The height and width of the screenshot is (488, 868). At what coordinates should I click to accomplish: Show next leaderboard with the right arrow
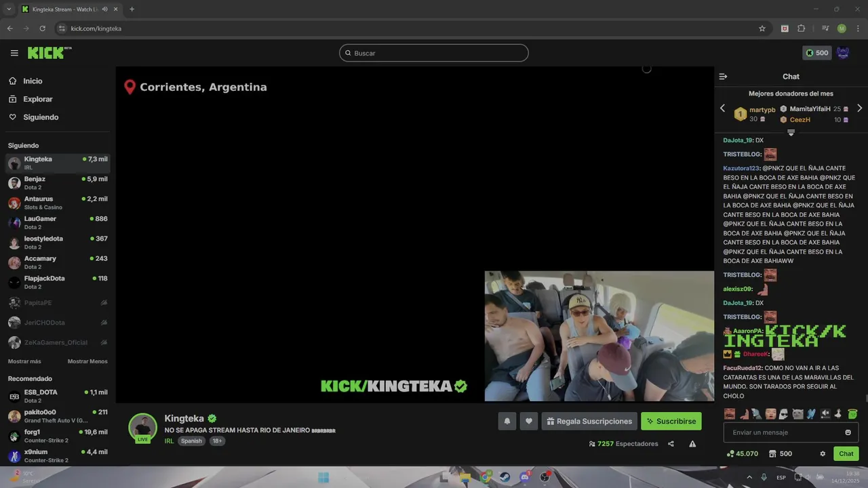(859, 108)
